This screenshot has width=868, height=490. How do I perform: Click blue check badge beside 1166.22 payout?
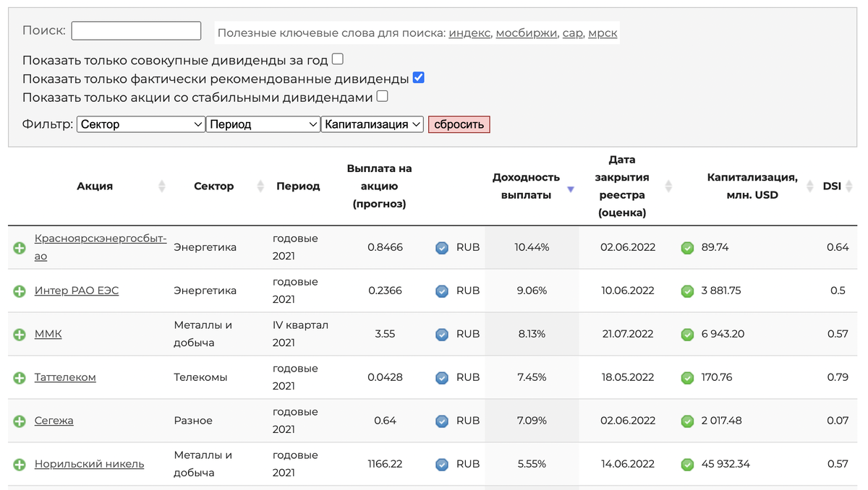[442, 465]
